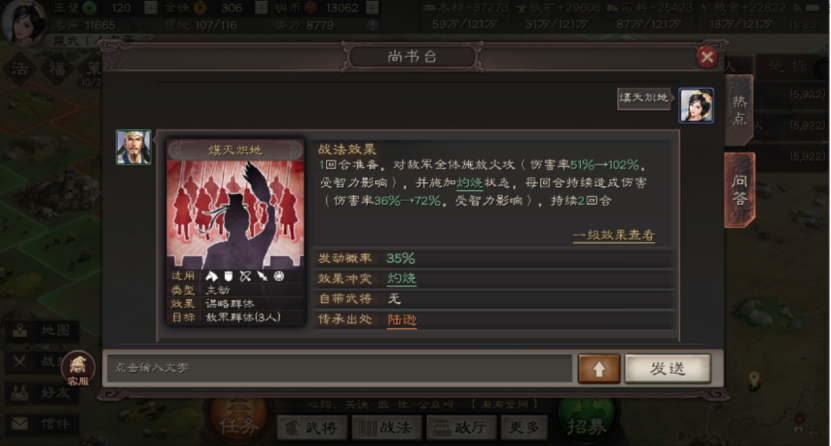Click the female avatar beside 煤天炽地 message
The image size is (831, 446).
click(x=696, y=105)
